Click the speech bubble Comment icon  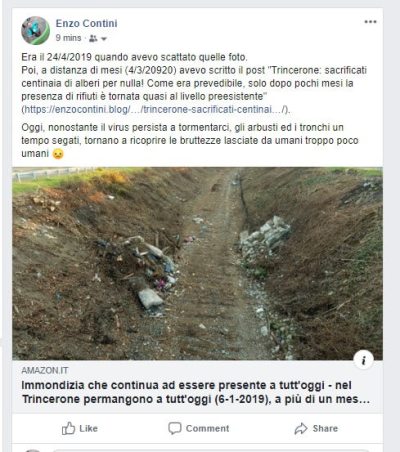(175, 428)
